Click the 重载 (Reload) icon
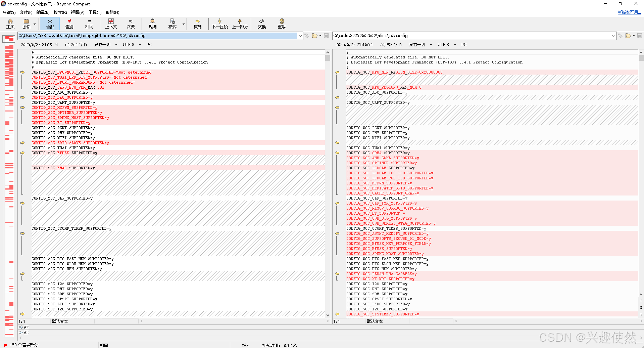644x348 pixels. click(282, 24)
